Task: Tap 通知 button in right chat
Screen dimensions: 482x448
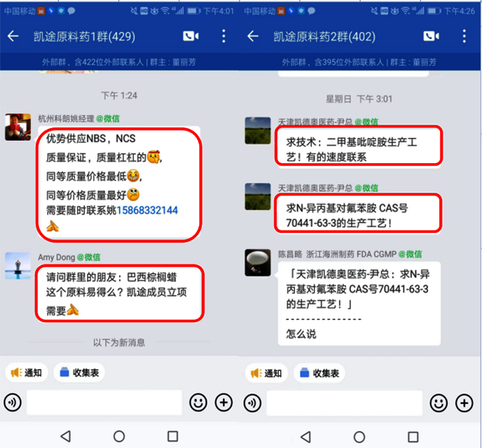Action: click(266, 373)
